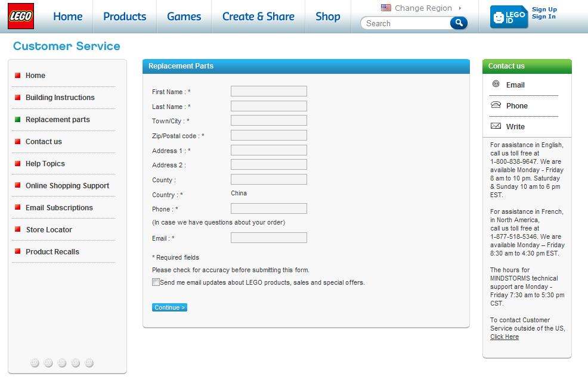Focus the Search input field
This screenshot has height=383, width=588.
tap(407, 24)
